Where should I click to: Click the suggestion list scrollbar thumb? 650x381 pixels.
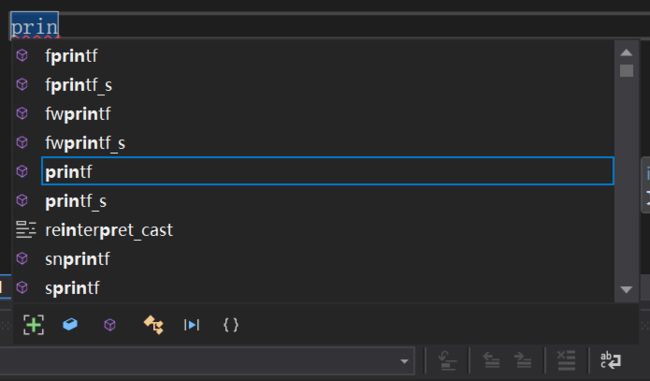626,70
